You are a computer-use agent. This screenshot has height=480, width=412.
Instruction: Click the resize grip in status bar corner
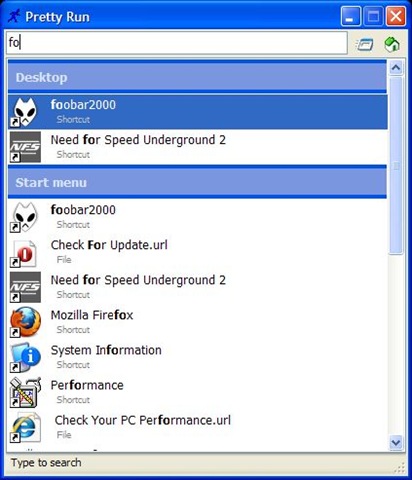click(400, 467)
